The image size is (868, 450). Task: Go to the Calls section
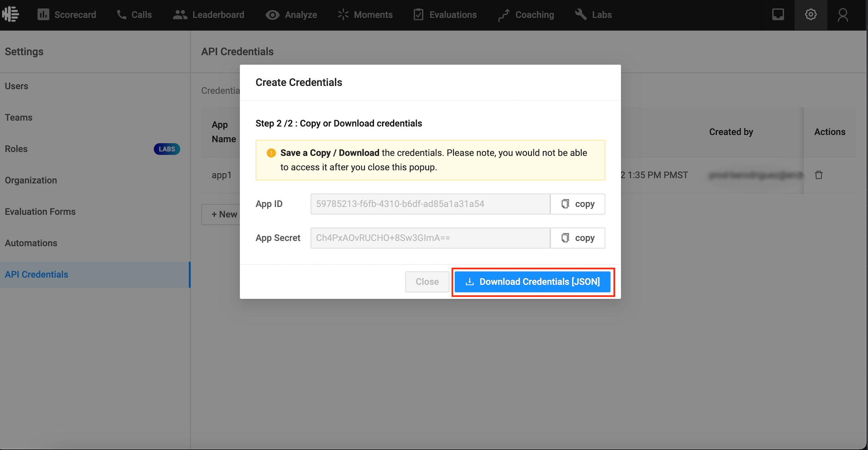pos(134,15)
